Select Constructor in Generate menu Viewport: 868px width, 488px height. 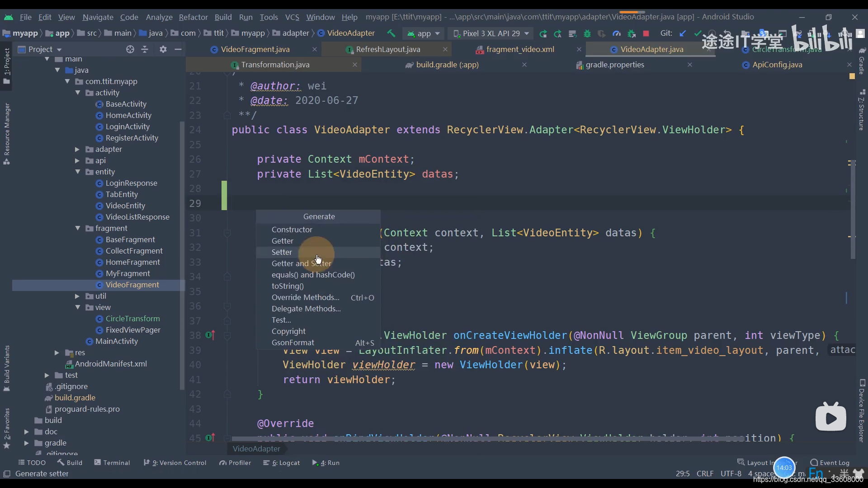tap(318, 230)
